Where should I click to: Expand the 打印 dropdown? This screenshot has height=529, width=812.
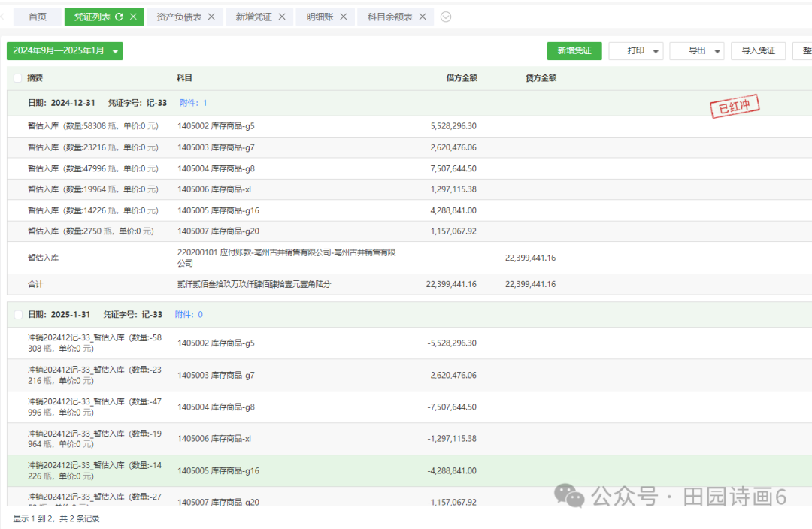635,51
